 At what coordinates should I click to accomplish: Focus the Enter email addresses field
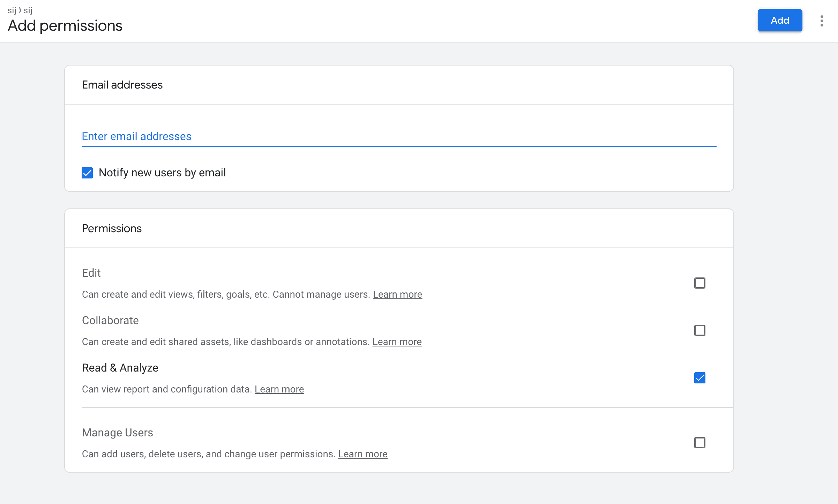point(399,136)
